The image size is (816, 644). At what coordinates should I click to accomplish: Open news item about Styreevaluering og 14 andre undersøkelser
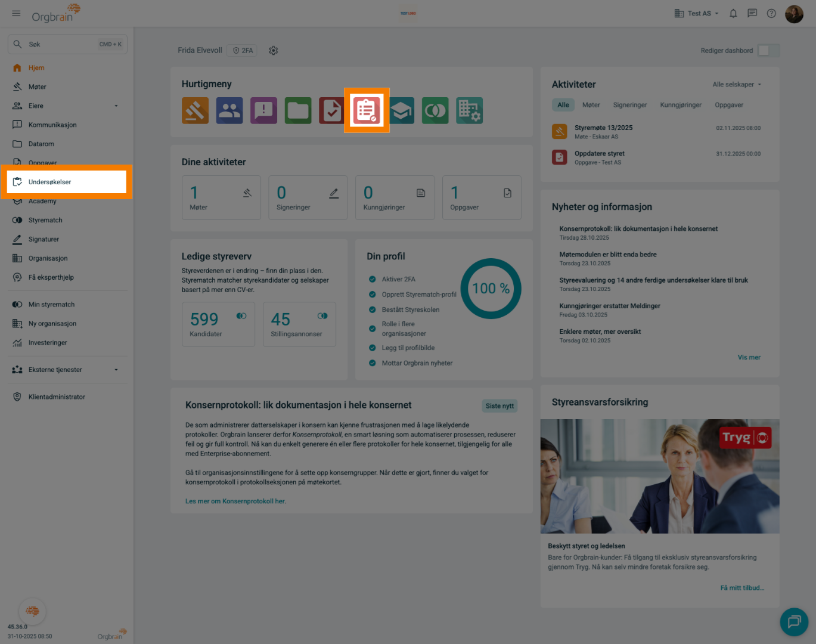pyautogui.click(x=653, y=280)
